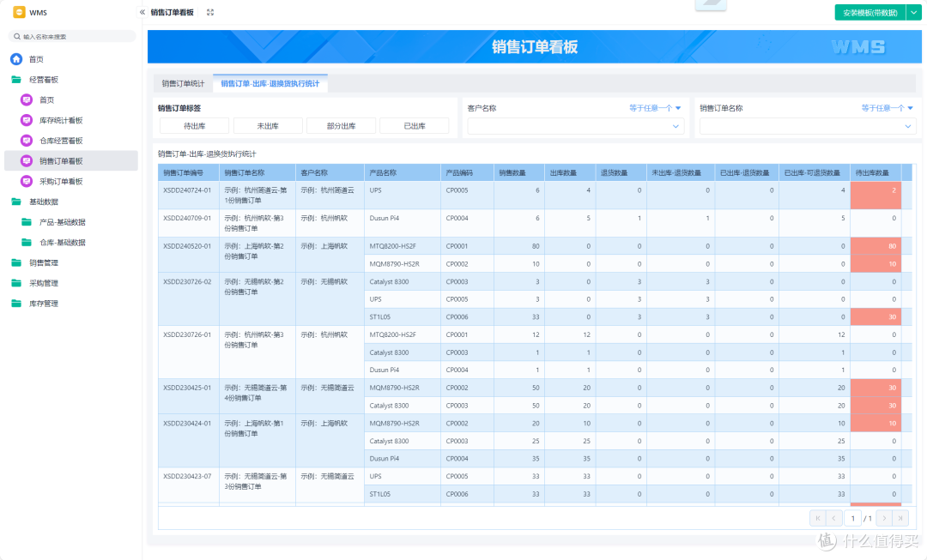The height and width of the screenshot is (560, 927).
Task: Filter by 待出库 tag
Action: click(195, 126)
